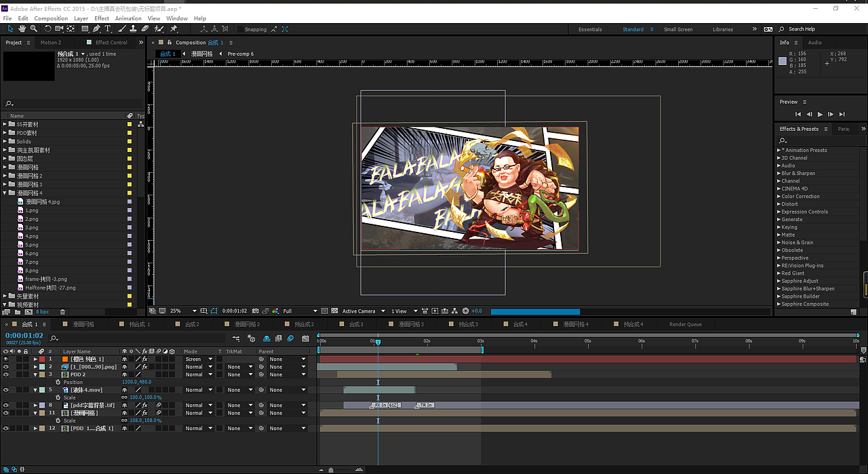Toggle motion blur enable icon in timeline
Image resolution: width=868 pixels, height=474 pixels.
[x=290, y=338]
